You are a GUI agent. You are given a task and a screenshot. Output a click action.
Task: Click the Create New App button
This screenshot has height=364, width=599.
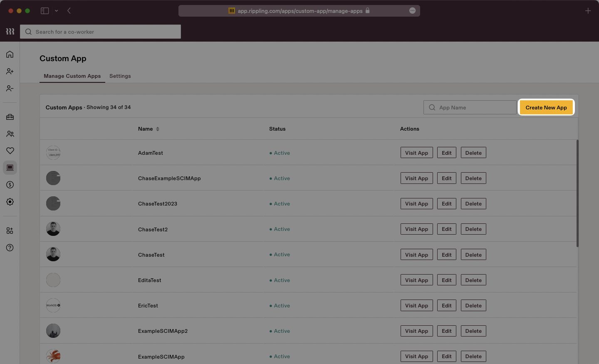click(x=546, y=107)
